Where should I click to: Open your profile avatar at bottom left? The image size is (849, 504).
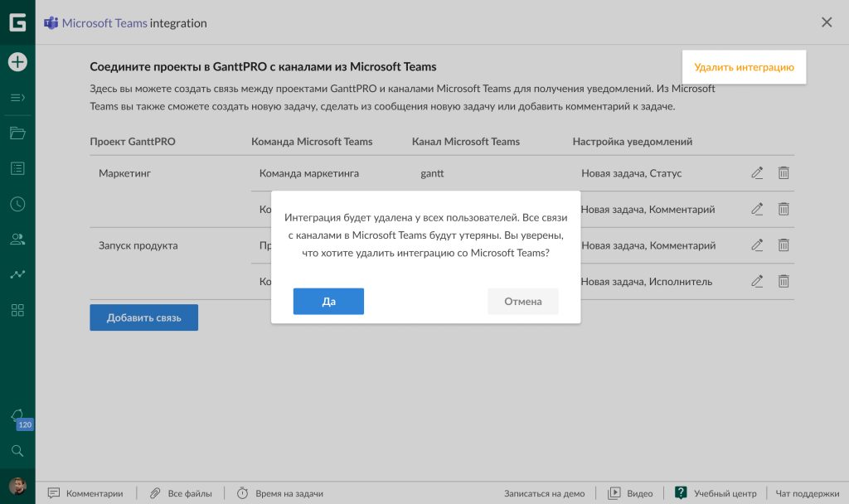tap(17, 485)
